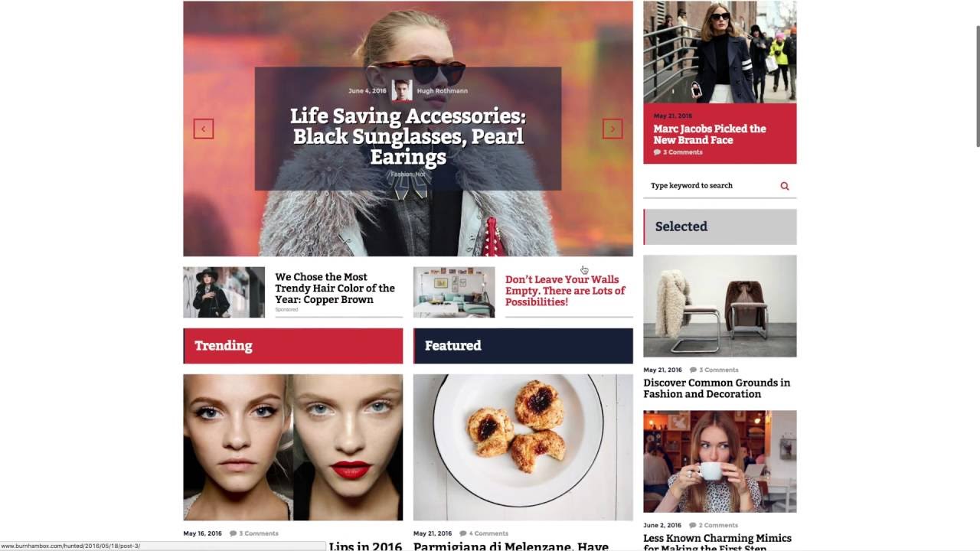Click the red search magnifier icon
Viewport: 980px width, 551px height.
click(785, 186)
